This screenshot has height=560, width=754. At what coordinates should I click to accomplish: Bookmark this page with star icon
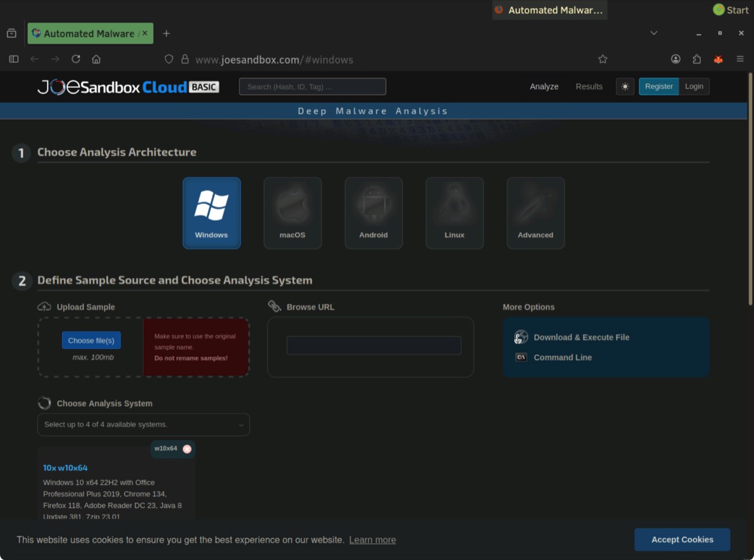603,59
